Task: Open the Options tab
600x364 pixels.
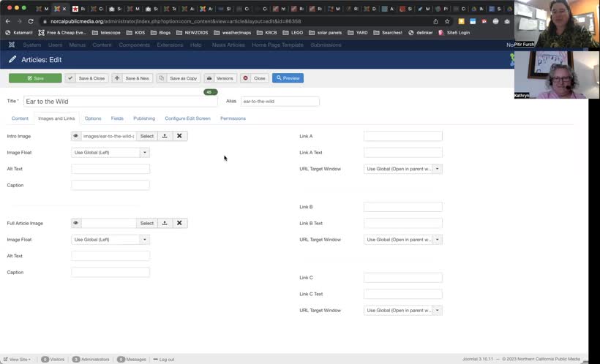Action: coord(93,118)
